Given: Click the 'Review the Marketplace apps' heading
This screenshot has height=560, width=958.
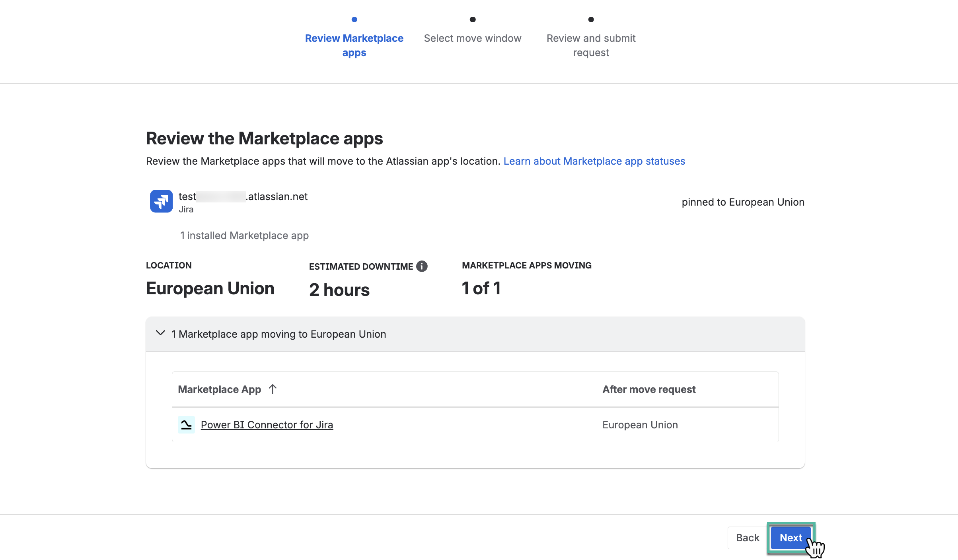Looking at the screenshot, I should 264,138.
